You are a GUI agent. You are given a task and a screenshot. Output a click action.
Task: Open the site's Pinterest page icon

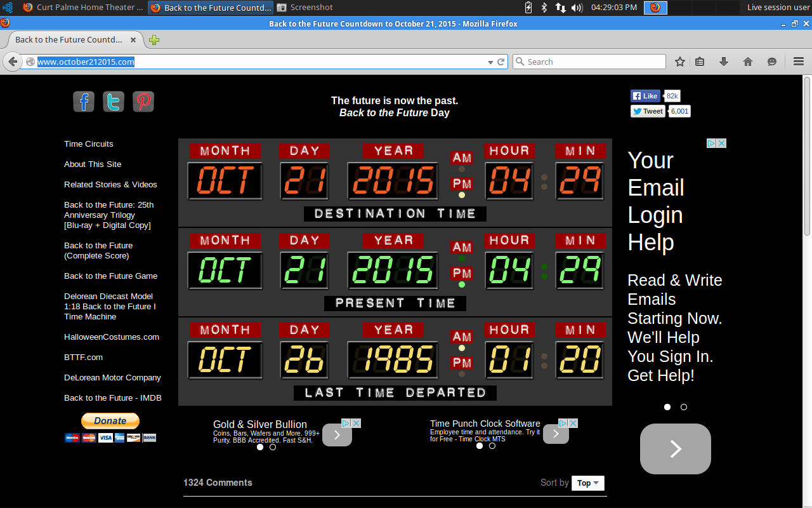coord(143,102)
